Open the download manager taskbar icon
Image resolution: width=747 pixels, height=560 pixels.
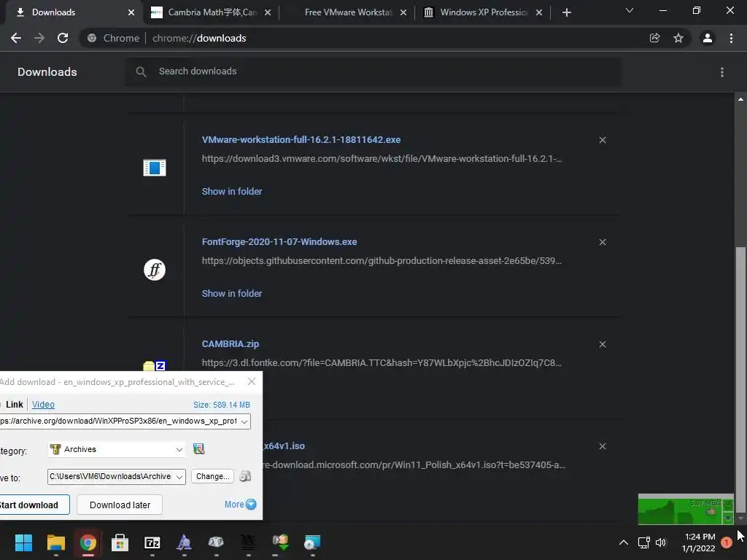click(281, 542)
